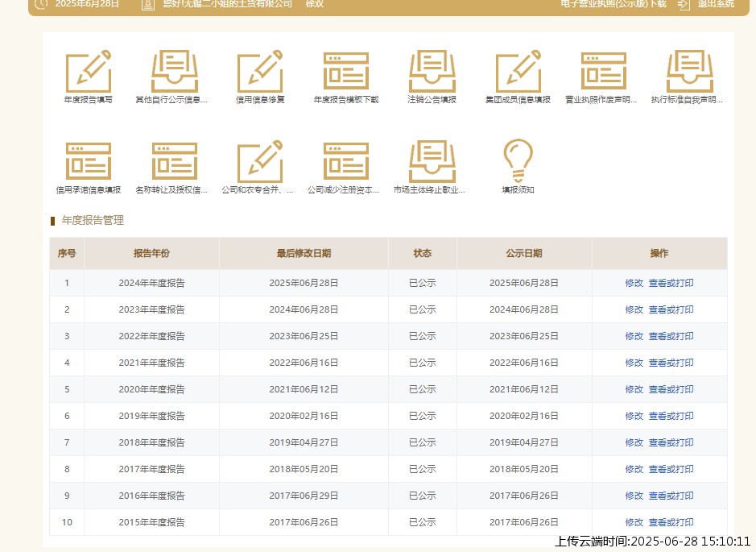Select 2020年年度报告 cell

152,389
